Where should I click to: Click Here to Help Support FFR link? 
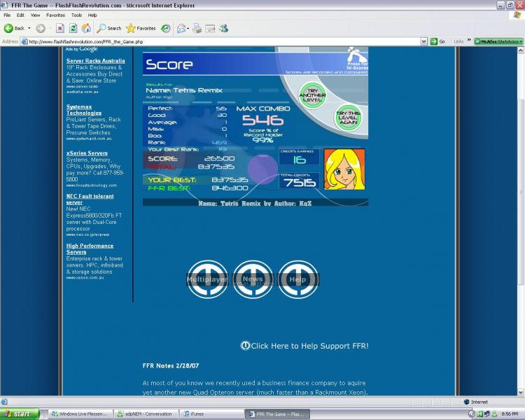304,346
